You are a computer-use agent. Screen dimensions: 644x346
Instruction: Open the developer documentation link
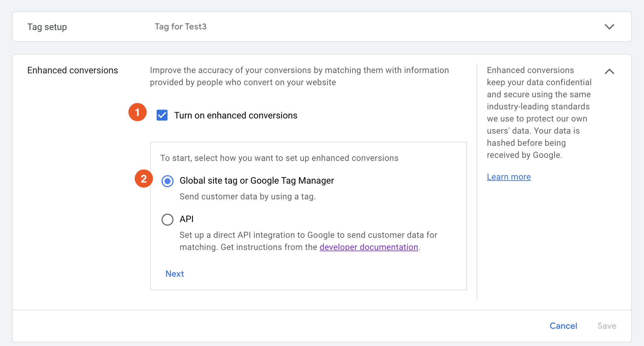tap(369, 247)
